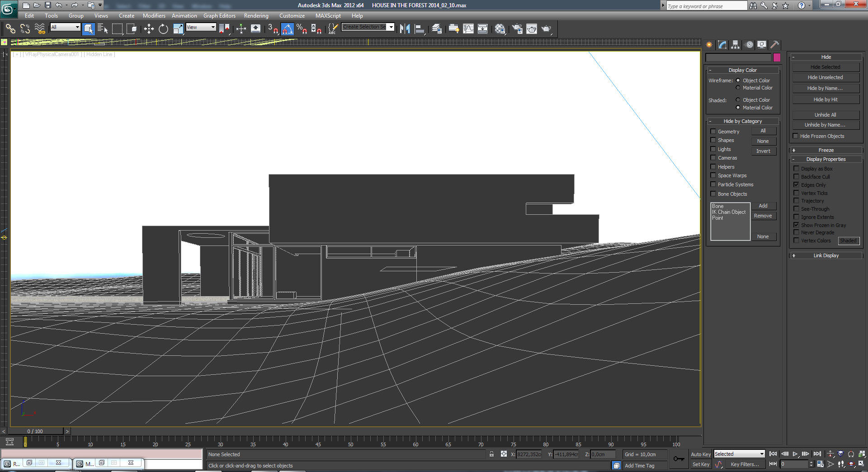Expand the Freeze rollout
This screenshot has width=868, height=472.
(826, 150)
